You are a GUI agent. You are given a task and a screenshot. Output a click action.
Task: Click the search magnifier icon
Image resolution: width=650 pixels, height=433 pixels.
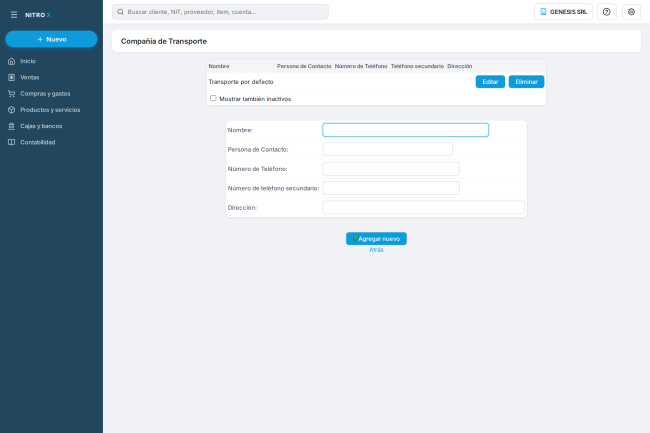click(120, 12)
